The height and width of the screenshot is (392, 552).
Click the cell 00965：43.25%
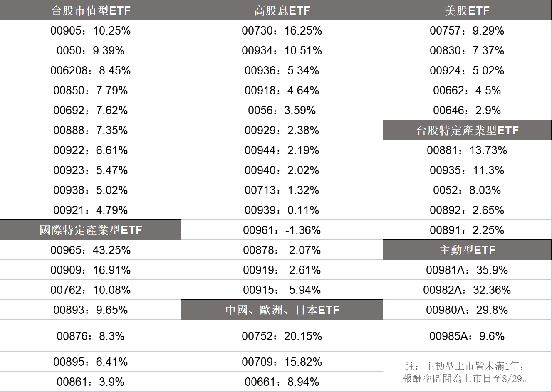(91, 250)
